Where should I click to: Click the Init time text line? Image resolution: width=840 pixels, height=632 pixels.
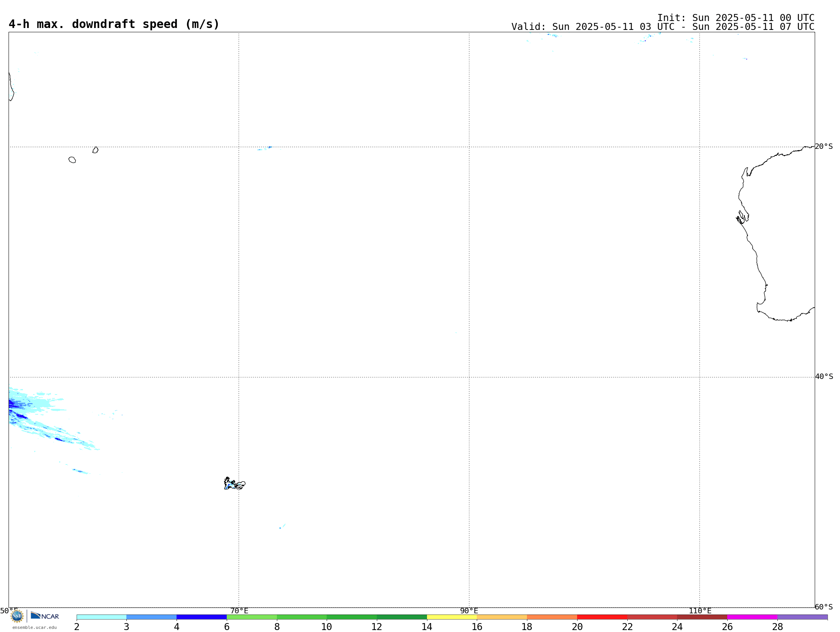[736, 18]
